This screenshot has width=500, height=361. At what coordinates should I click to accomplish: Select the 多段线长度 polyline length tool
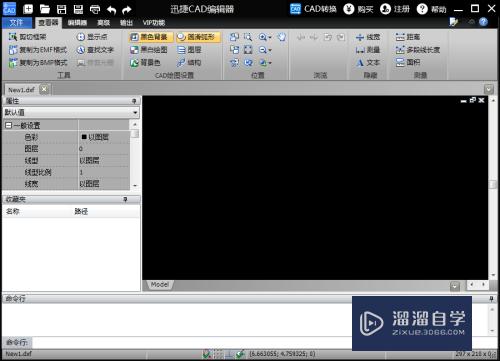418,50
